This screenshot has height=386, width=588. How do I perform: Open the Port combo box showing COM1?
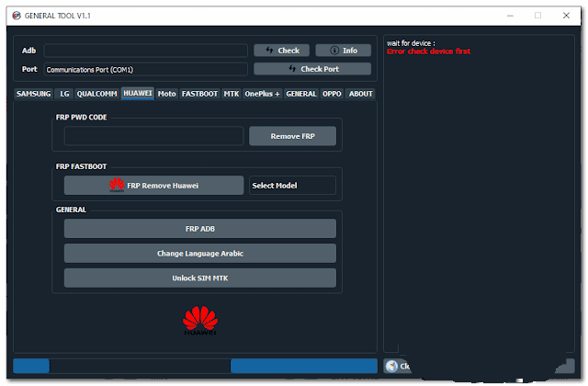(145, 70)
